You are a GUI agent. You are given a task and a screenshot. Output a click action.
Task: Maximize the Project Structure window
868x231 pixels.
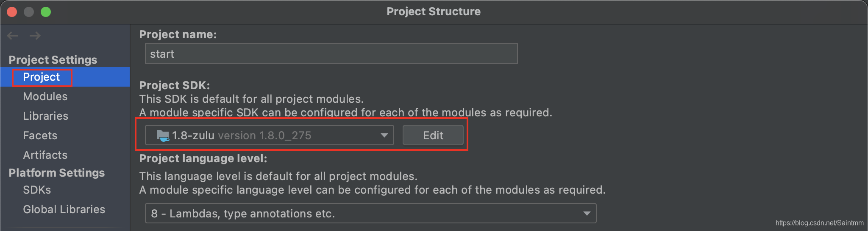pos(46,12)
